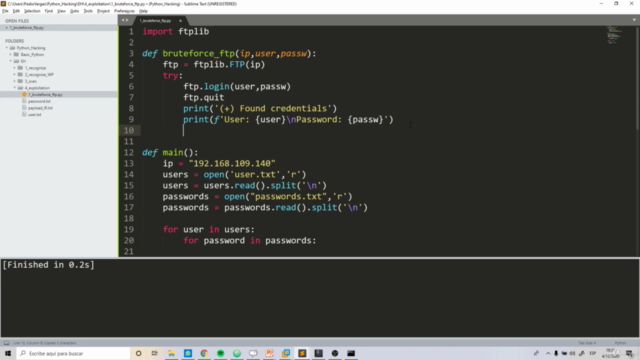This screenshot has height=360, width=640.
Task: Click the tab history back/forward arrows
Action: pos(125,20)
